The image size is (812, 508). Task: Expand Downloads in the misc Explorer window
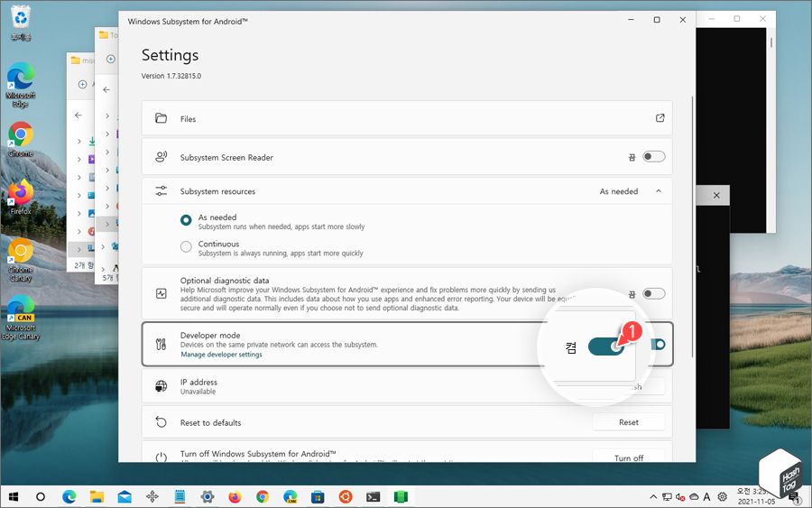click(x=78, y=141)
